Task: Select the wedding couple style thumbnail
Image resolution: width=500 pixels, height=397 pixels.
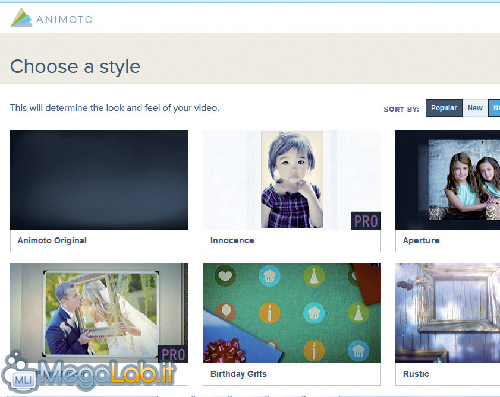Action: [x=99, y=313]
